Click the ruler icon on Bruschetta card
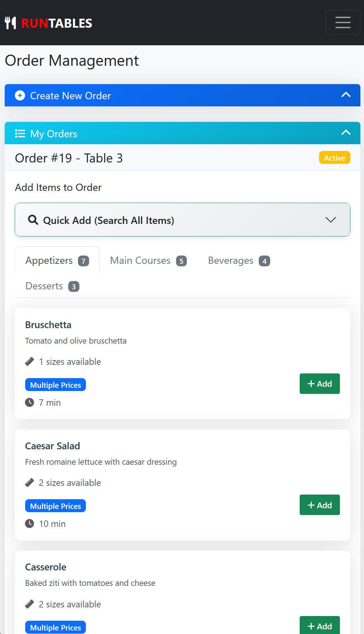This screenshot has width=364, height=634. pos(29,362)
